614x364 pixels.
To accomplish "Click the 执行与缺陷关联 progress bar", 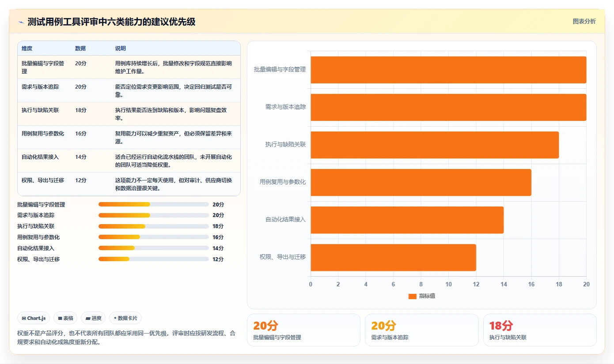I will point(154,226).
